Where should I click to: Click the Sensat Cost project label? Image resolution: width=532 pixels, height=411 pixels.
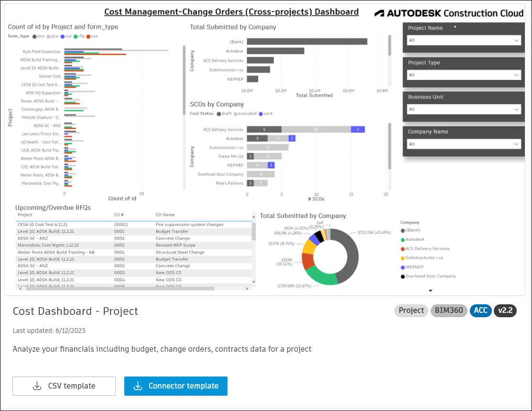(x=50, y=77)
